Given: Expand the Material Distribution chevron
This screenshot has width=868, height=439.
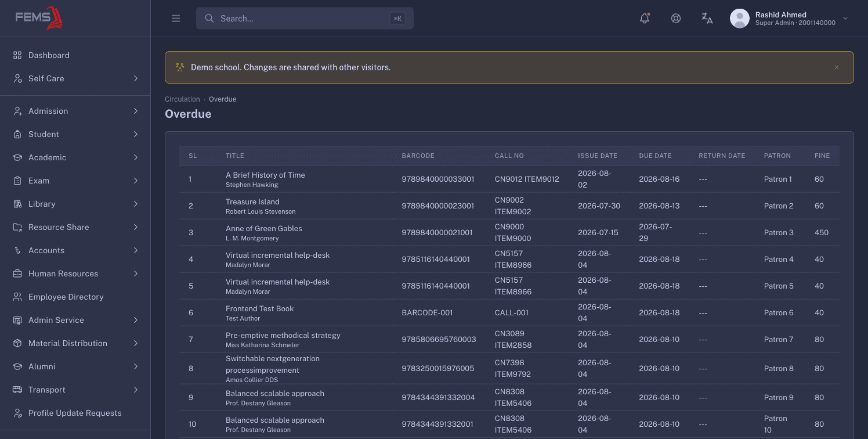Looking at the screenshot, I should pyautogui.click(x=135, y=343).
